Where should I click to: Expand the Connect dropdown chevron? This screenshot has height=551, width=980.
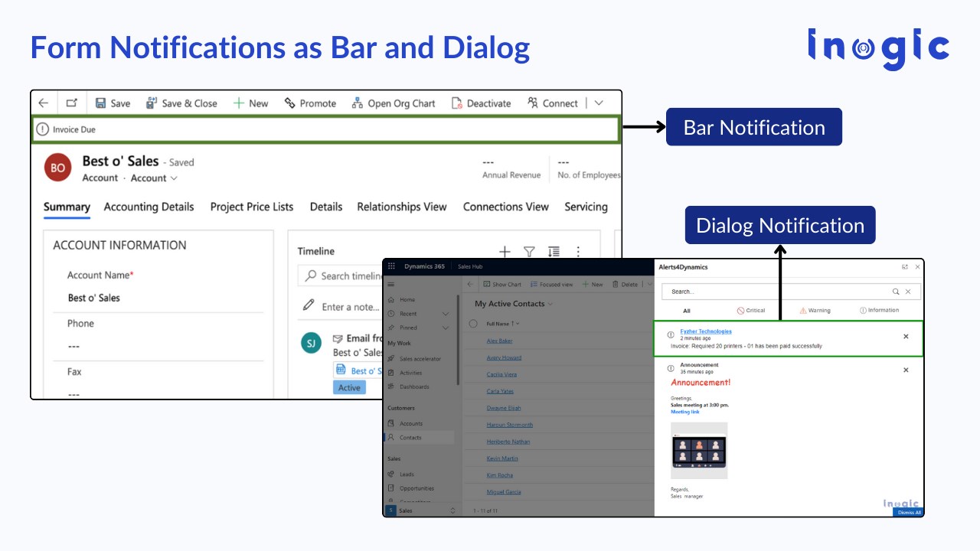tap(599, 103)
